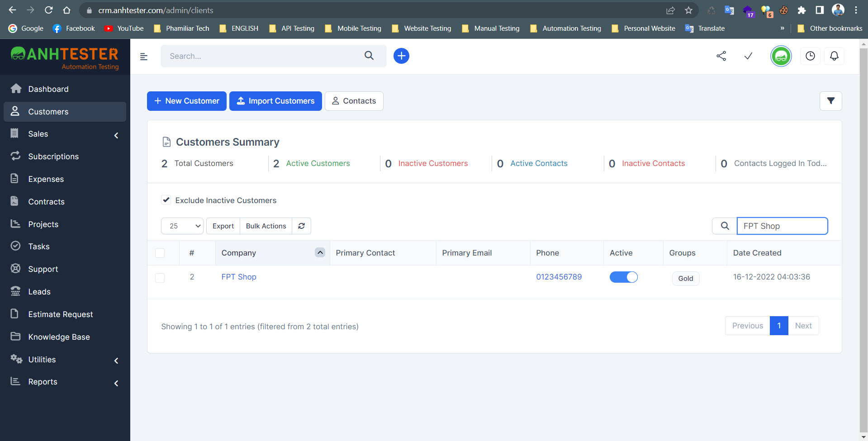Click the Support lifebuoy icon
This screenshot has height=441, width=868.
(x=15, y=269)
